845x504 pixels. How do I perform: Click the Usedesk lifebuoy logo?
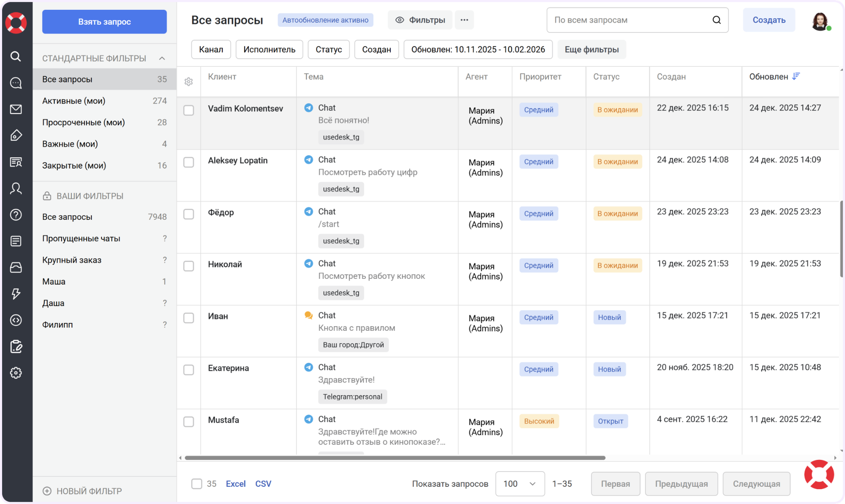(x=16, y=22)
